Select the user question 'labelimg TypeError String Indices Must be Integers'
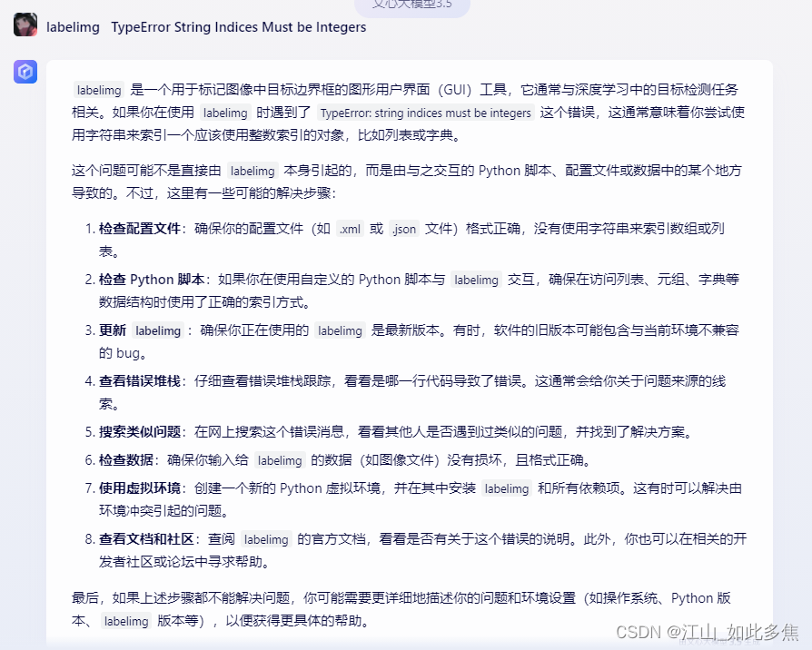This screenshot has width=812, height=650. [206, 27]
